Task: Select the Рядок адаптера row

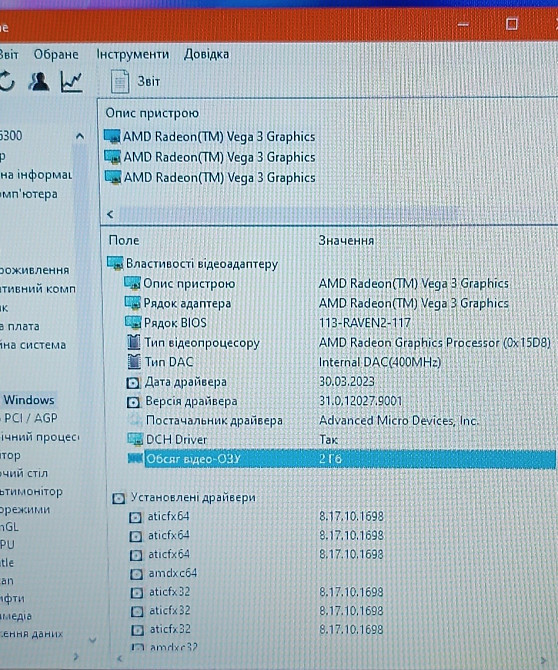Action: pos(316,303)
